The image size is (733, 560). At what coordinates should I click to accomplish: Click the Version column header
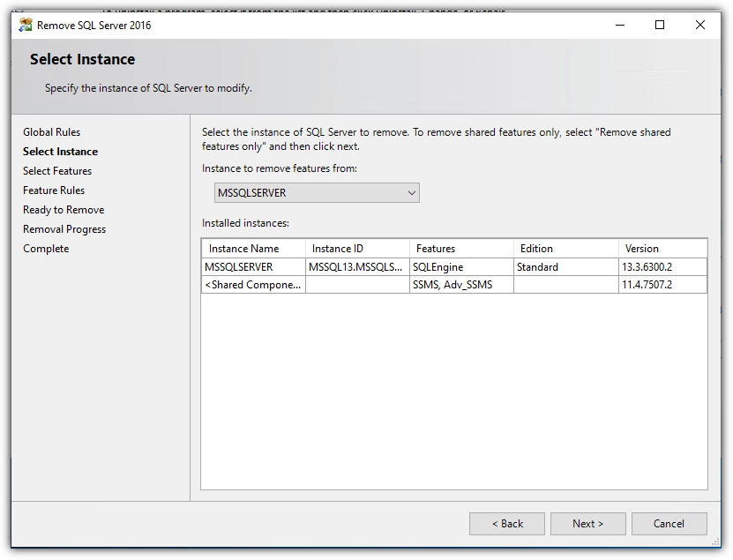(x=663, y=249)
